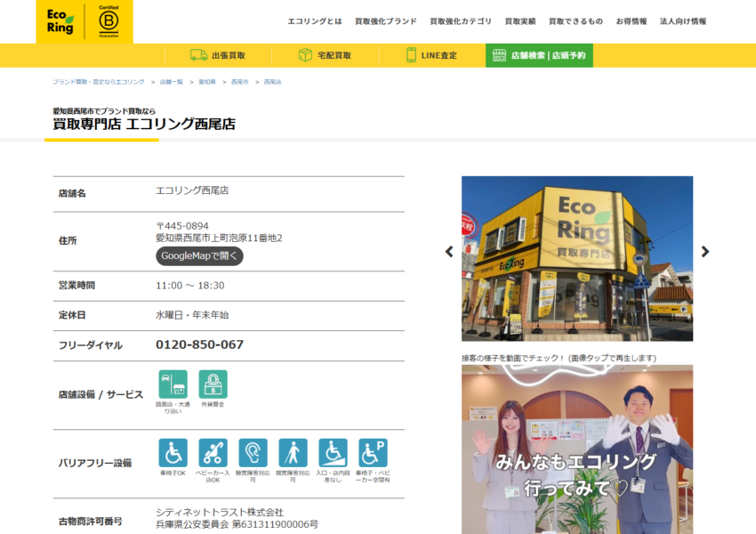The image size is (756, 534).
Task: Click the 愛知県西尾市でブランド買取なら subtitle
Action: click(x=104, y=111)
